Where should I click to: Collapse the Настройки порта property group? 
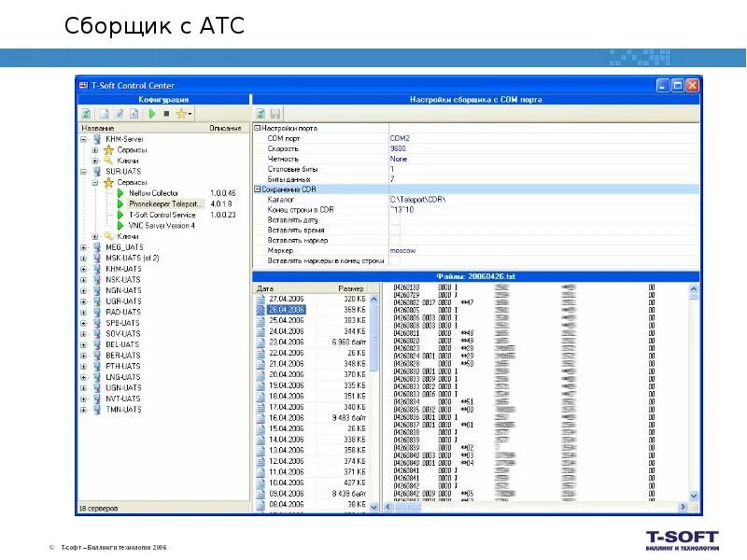(258, 128)
